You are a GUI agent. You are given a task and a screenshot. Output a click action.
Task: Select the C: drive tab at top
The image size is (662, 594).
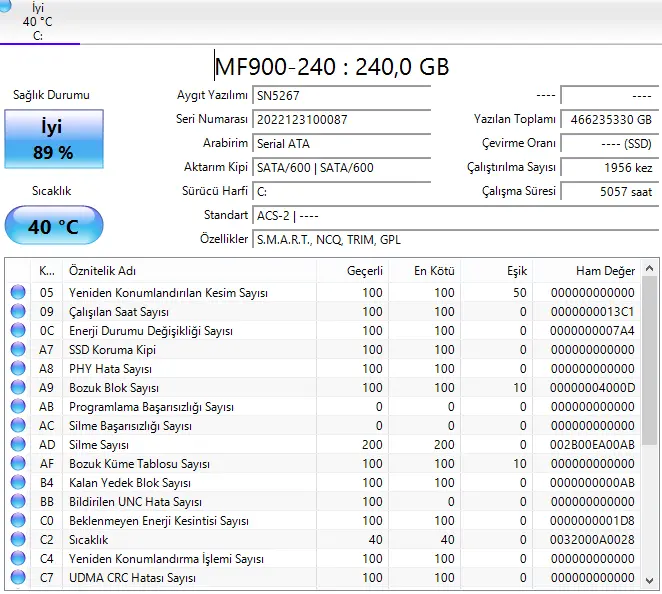tap(38, 21)
